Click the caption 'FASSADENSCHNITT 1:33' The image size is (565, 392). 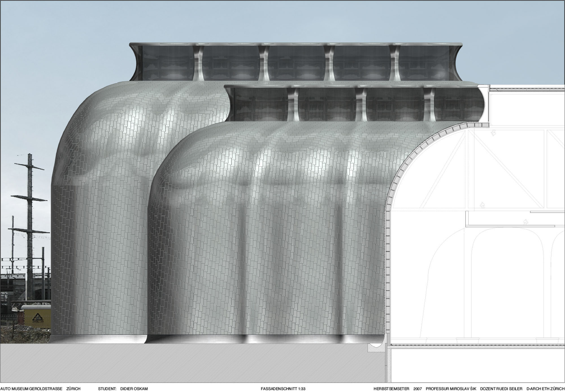click(283, 389)
